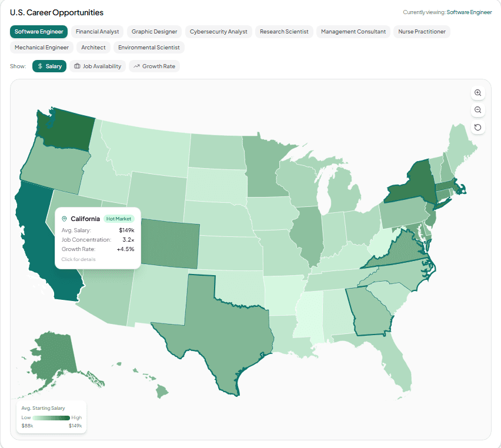
Task: Click the Hot Market badge on the tooltip
Action: pos(119,219)
